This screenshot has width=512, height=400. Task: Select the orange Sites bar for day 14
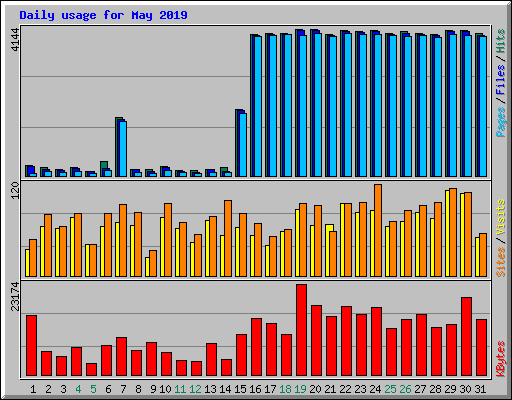coord(228,238)
